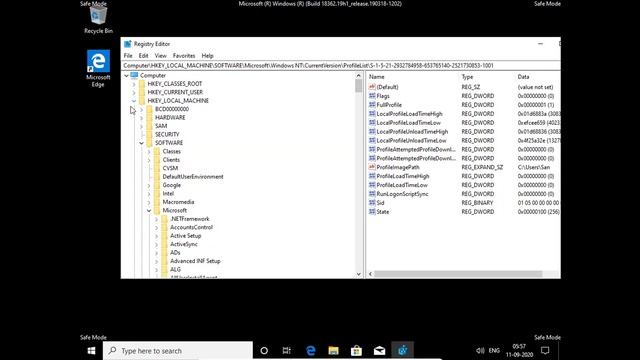640x360 pixels.
Task: Click the BCD00000000 folder icon
Action: click(150, 109)
